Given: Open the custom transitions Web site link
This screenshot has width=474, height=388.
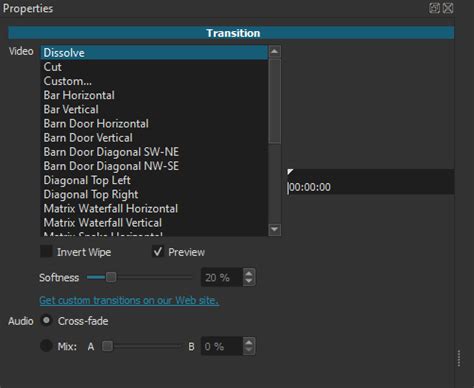Looking at the screenshot, I should (x=129, y=300).
